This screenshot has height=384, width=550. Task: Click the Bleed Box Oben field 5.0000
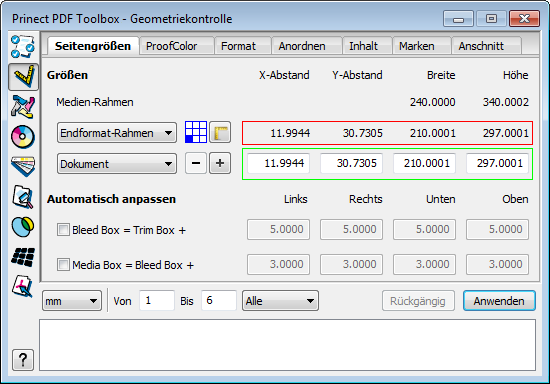[x=497, y=229]
